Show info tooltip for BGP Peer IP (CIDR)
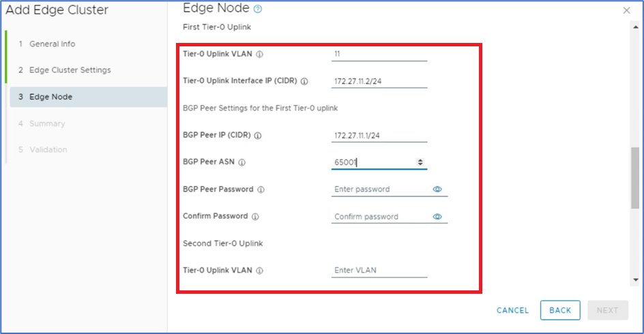Viewport: 644px width, 334px height. [258, 136]
